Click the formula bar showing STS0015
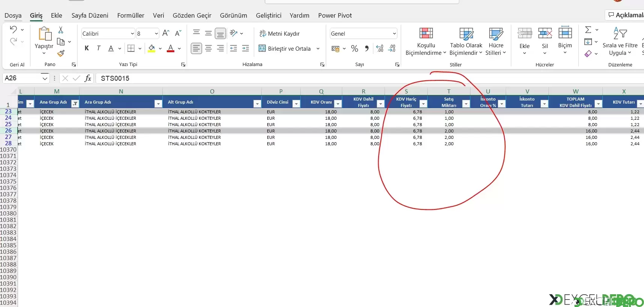644x307 pixels. coord(369,78)
